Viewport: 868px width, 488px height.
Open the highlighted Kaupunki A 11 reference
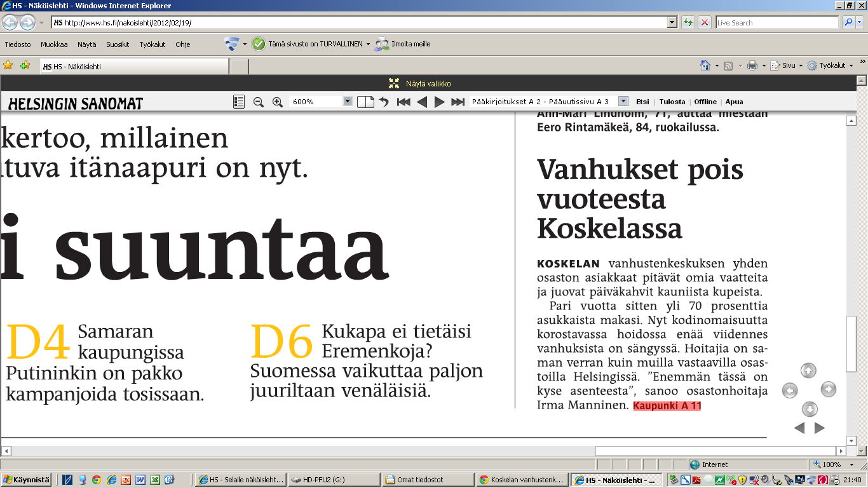pos(667,405)
